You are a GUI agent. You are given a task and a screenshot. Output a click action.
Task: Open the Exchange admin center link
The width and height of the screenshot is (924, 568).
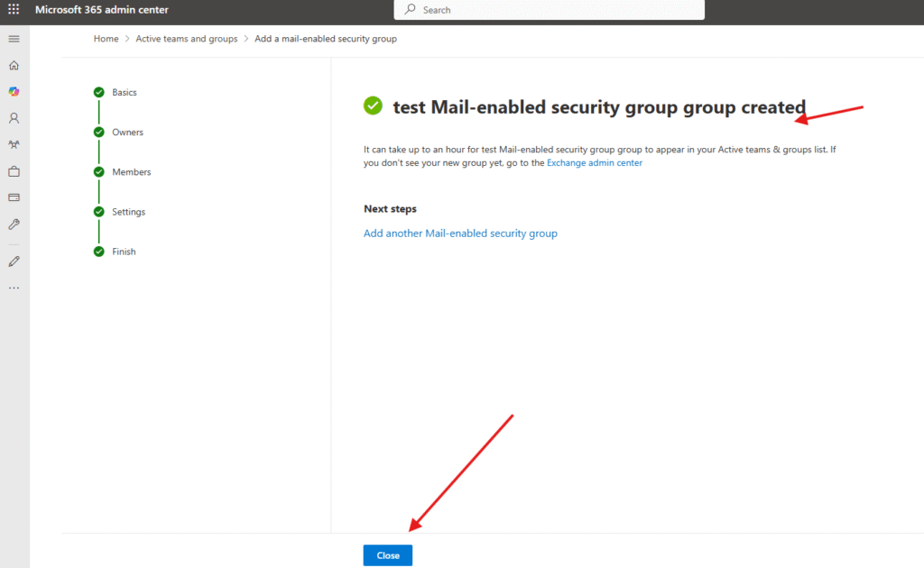(x=595, y=163)
